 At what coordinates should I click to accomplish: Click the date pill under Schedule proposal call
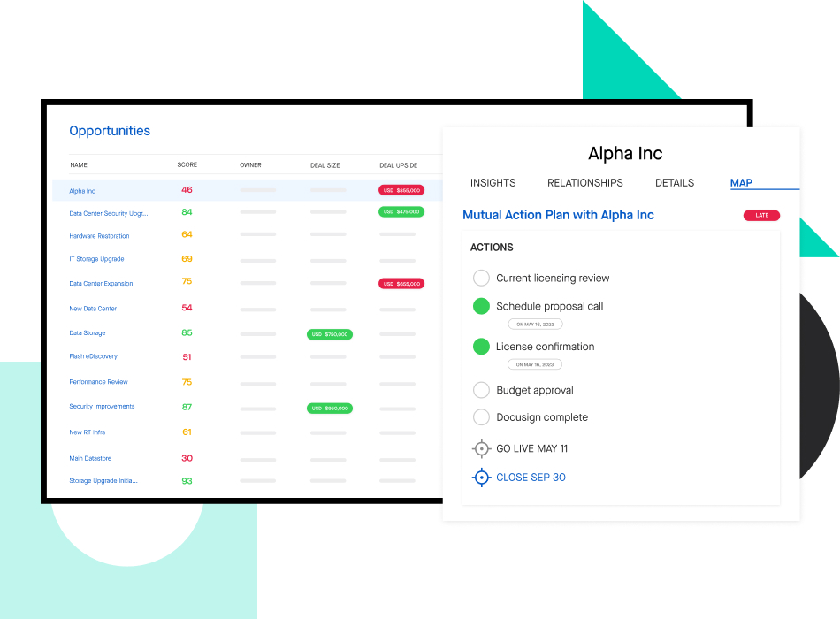coord(535,325)
